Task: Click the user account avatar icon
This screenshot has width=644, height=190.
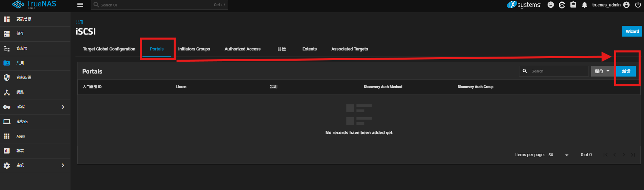Action: [x=626, y=5]
